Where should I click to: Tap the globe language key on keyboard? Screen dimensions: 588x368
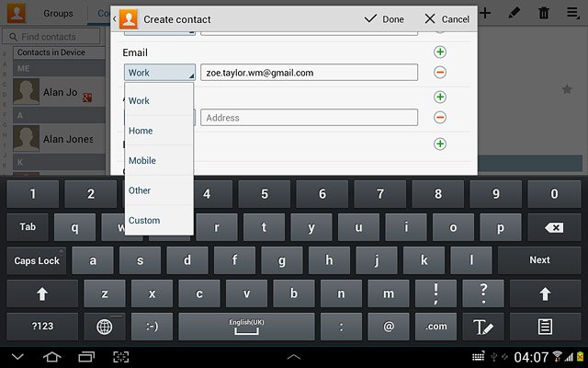104,327
